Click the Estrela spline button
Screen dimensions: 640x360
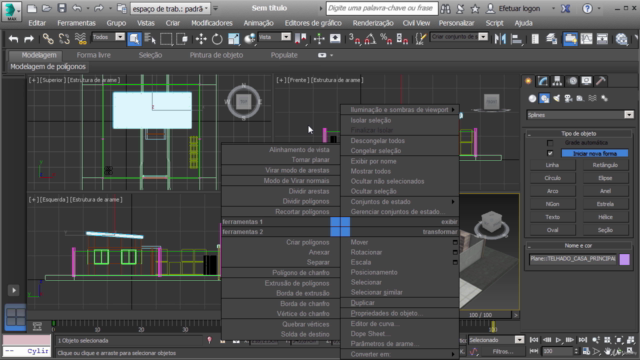click(605, 204)
